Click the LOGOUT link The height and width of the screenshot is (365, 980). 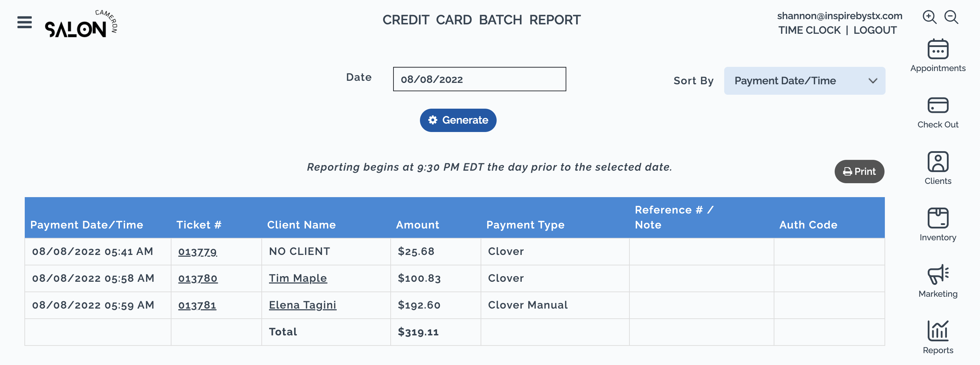(875, 30)
